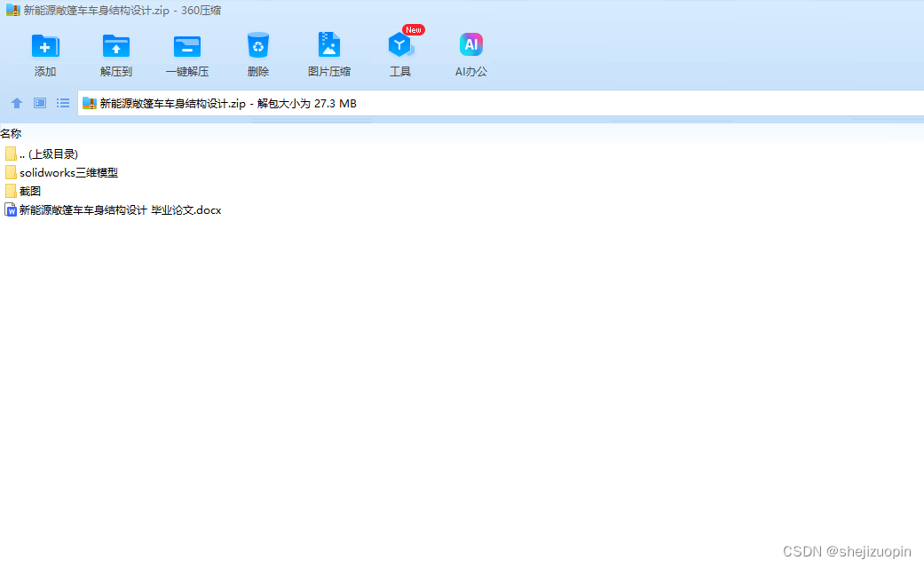Go up one level with the up arrow
The width and height of the screenshot is (924, 568).
click(17, 103)
